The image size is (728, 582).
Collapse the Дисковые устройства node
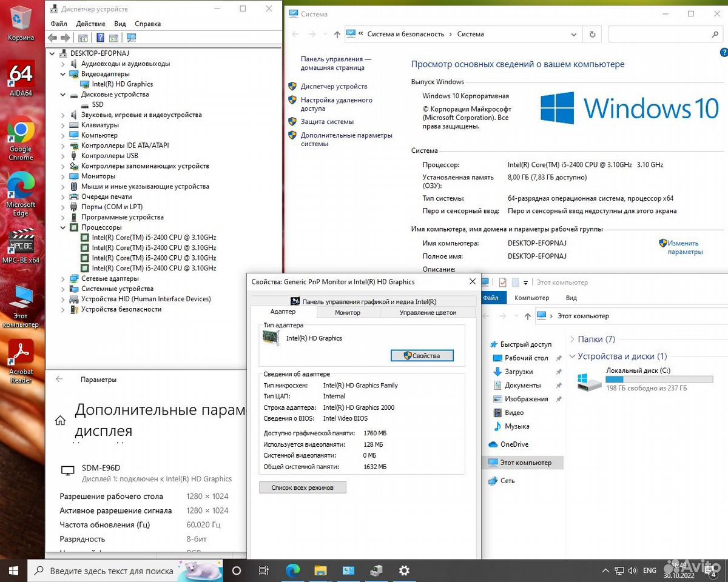click(63, 95)
